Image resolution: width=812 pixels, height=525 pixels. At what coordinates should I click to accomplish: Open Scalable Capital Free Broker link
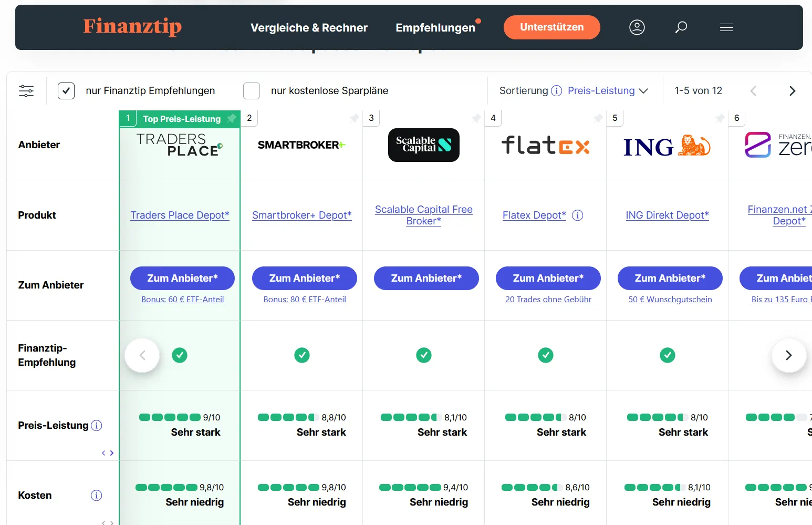pyautogui.click(x=423, y=215)
